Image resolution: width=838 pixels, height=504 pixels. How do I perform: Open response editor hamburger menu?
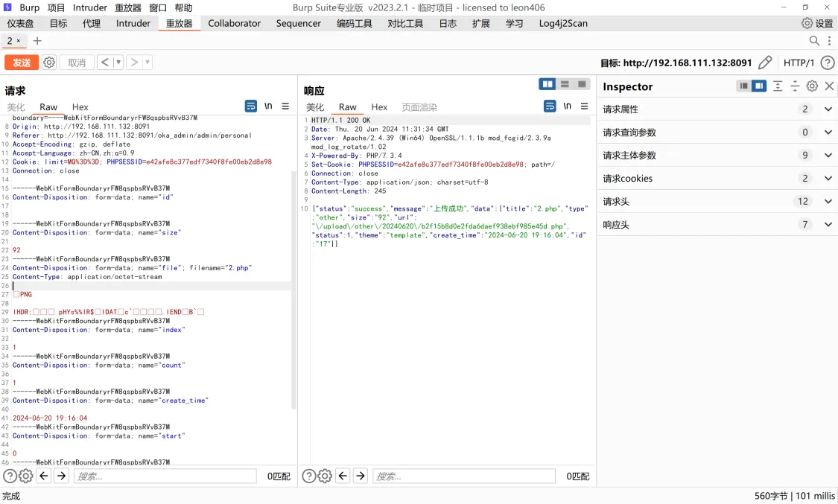pyautogui.click(x=584, y=106)
